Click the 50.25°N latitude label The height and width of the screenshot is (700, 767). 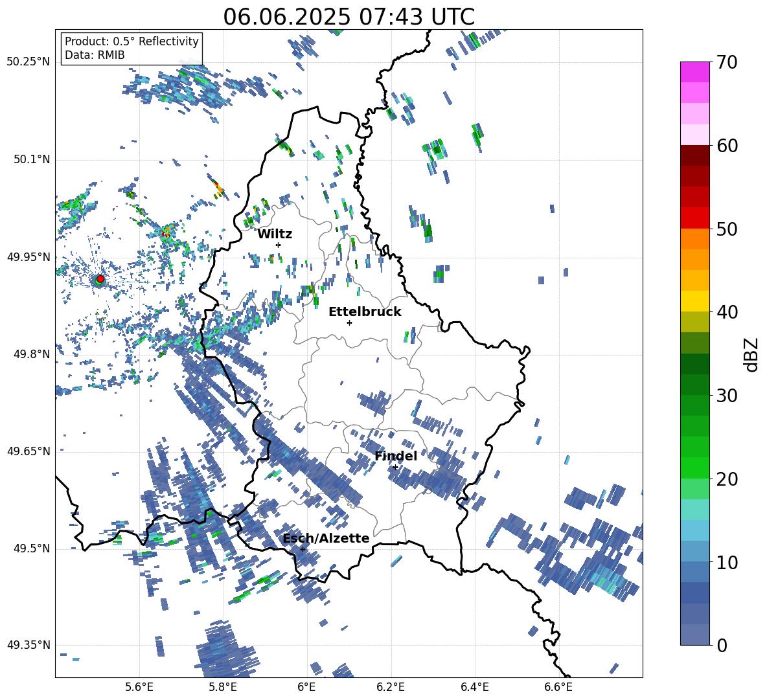(29, 62)
